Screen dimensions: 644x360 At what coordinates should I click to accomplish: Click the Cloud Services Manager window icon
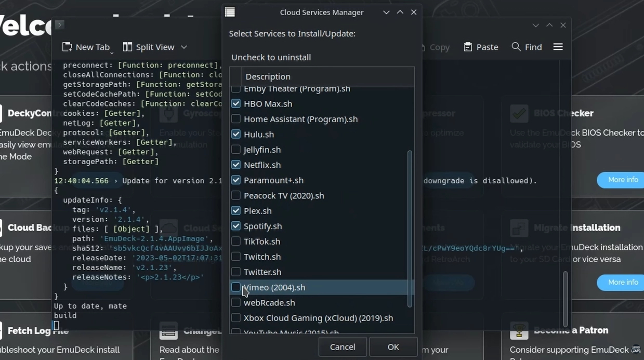coord(230,12)
